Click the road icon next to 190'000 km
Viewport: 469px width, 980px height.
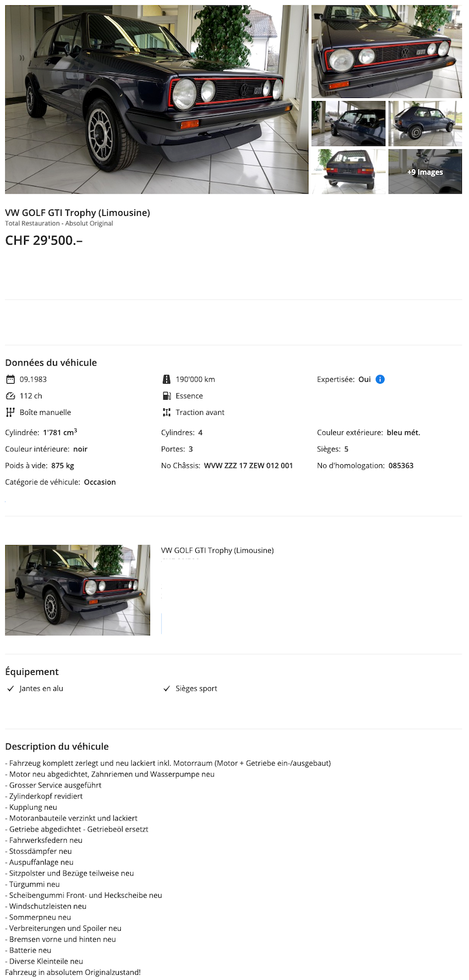pyautogui.click(x=166, y=379)
